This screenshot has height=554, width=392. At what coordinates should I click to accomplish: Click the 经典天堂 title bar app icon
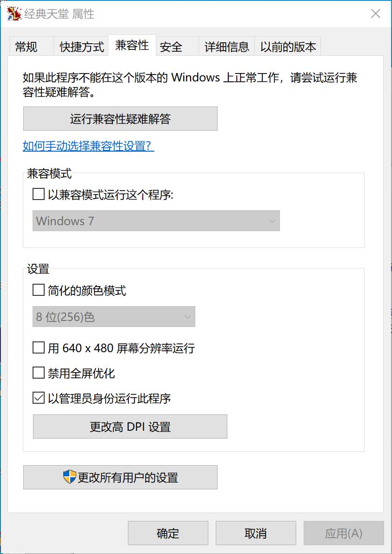pyautogui.click(x=14, y=14)
